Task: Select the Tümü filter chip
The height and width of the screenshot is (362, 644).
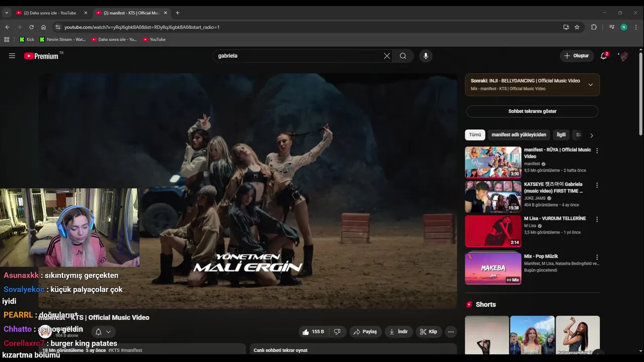Action: click(x=475, y=135)
